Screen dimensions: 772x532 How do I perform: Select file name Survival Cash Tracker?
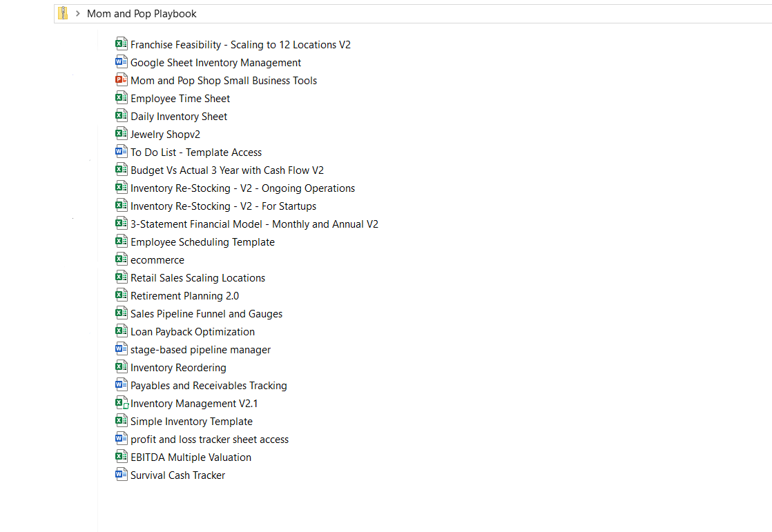tap(177, 475)
